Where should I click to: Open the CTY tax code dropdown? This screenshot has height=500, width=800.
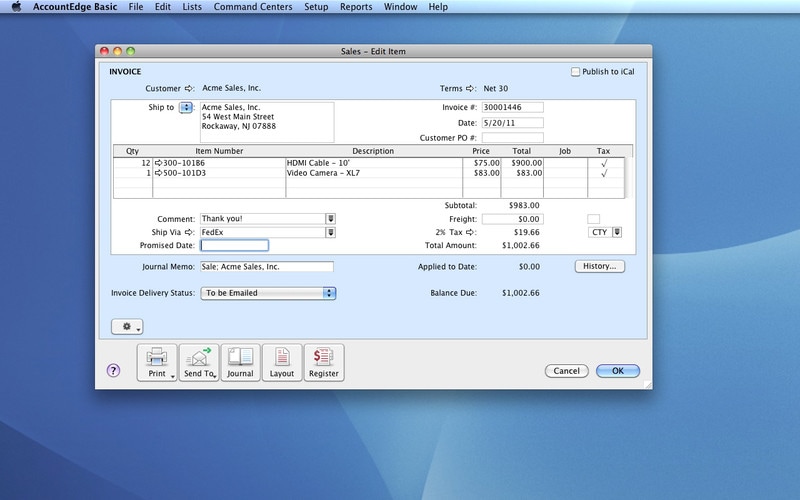click(x=617, y=232)
